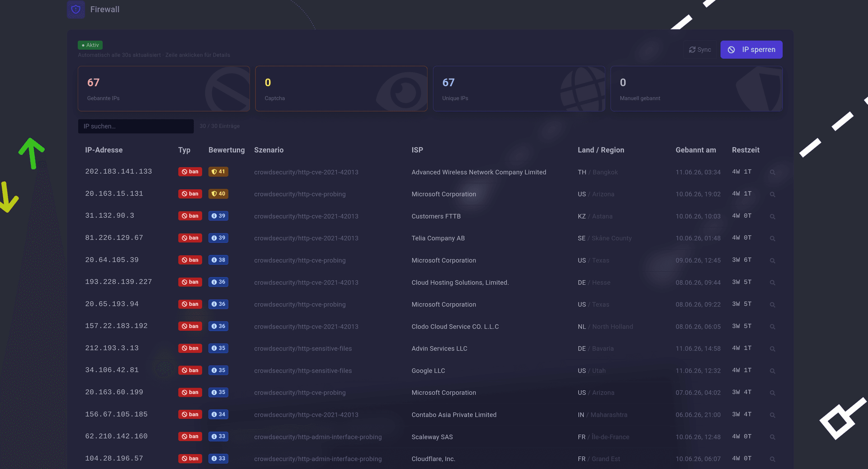868x469 pixels.
Task: Select IP address 31.132.90.3
Action: pos(109,216)
